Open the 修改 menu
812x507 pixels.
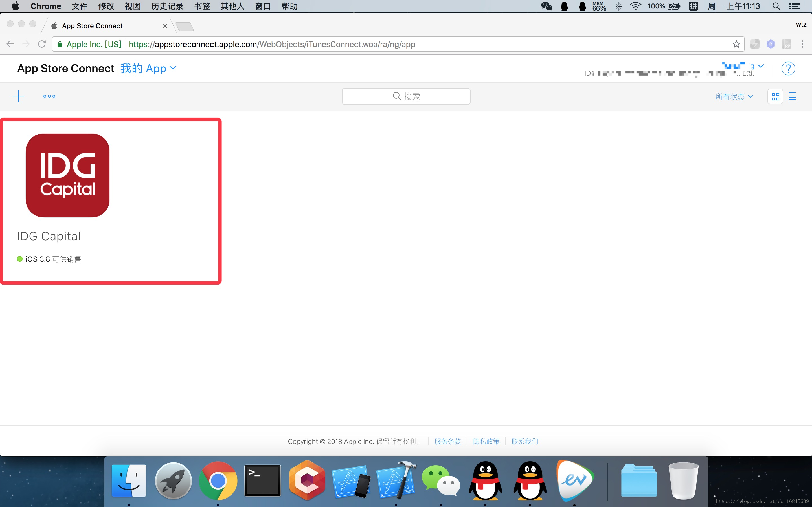[106, 6]
